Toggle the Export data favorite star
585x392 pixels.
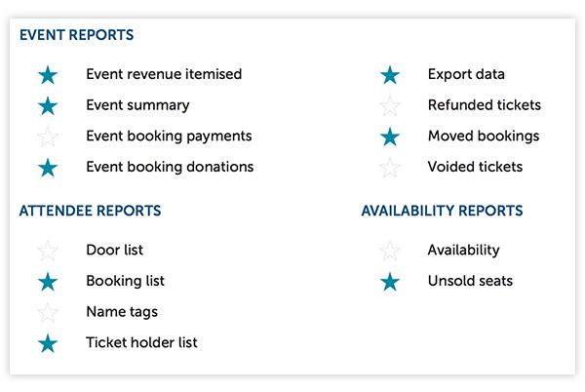[x=390, y=75]
